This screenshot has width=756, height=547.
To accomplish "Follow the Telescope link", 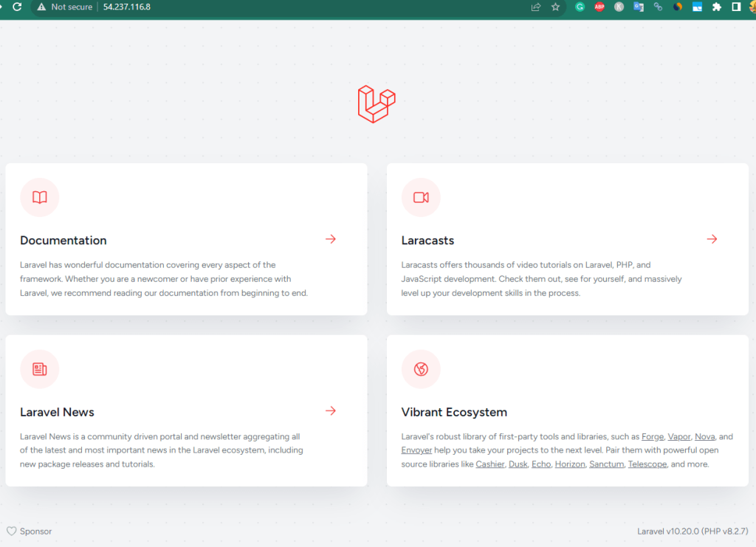I will coord(647,464).
